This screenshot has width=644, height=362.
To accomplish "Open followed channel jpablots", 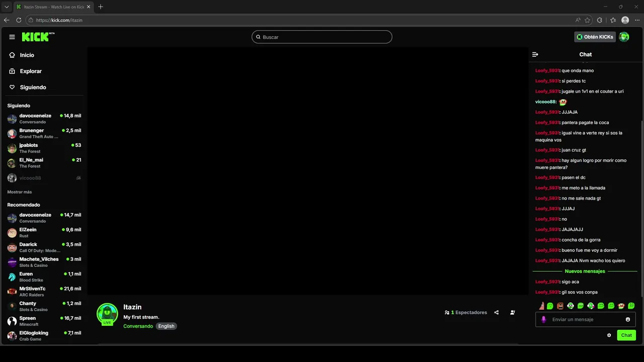I will [44, 148].
